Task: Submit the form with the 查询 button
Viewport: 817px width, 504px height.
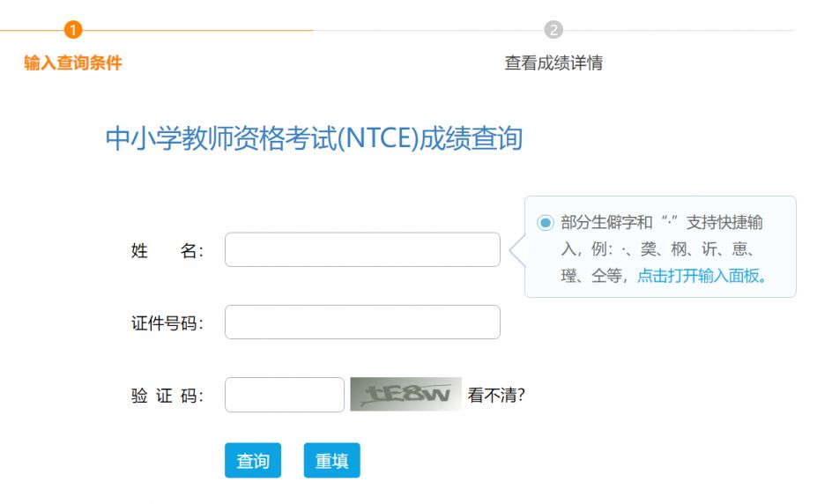Action: coord(253,460)
